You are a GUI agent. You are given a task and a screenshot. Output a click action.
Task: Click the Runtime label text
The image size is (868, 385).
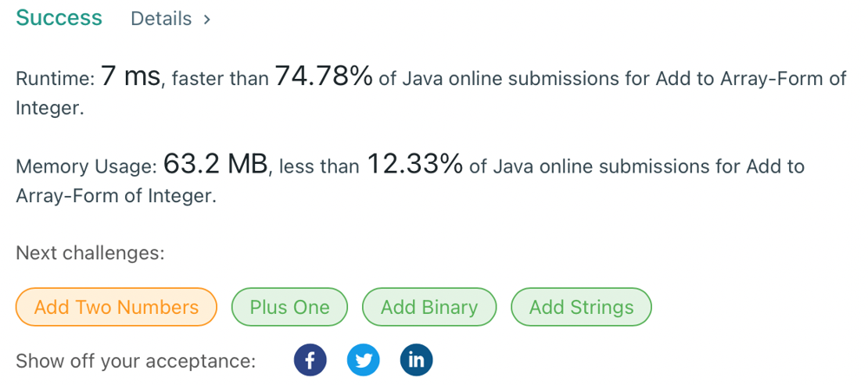pyautogui.click(x=56, y=79)
